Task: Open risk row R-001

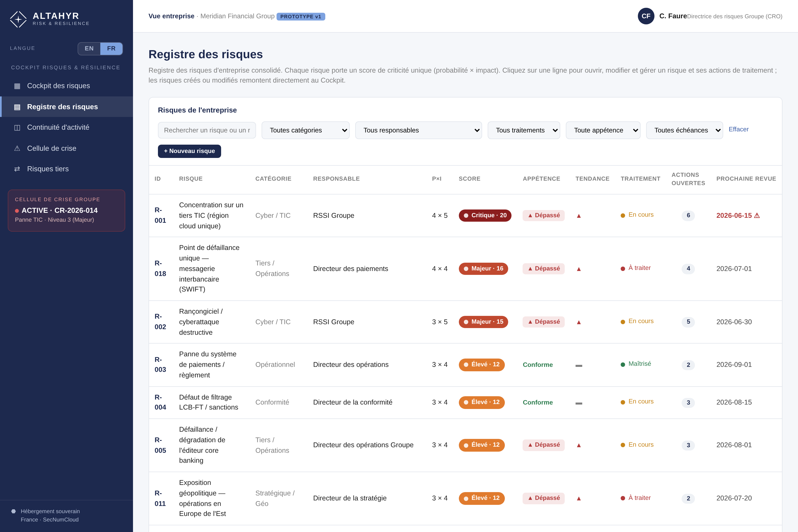Action: point(465,216)
